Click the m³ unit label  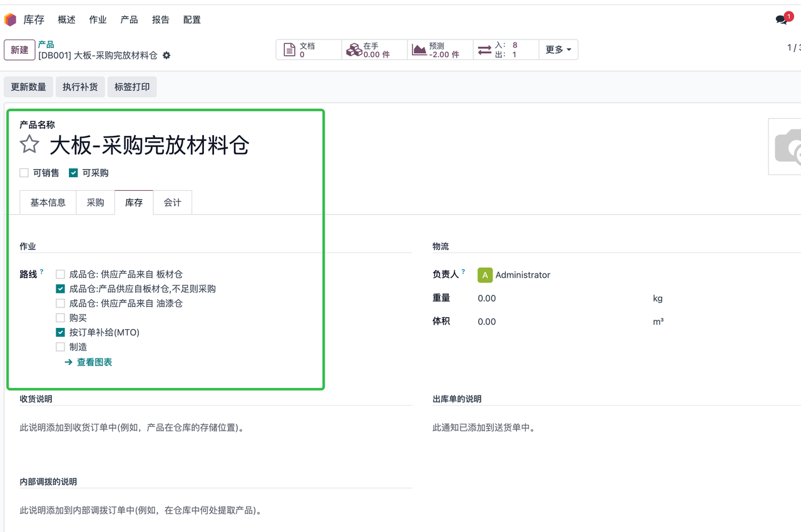click(x=658, y=322)
